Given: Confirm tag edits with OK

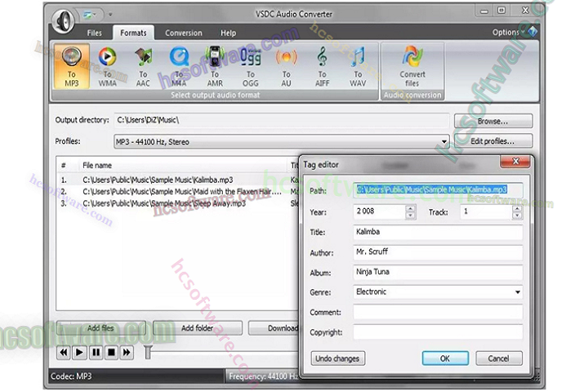Looking at the screenshot, I should point(445,359).
